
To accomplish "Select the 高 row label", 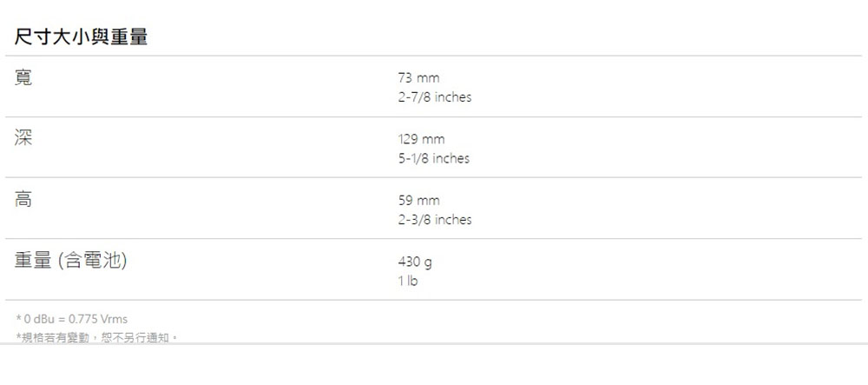I will (x=23, y=199).
